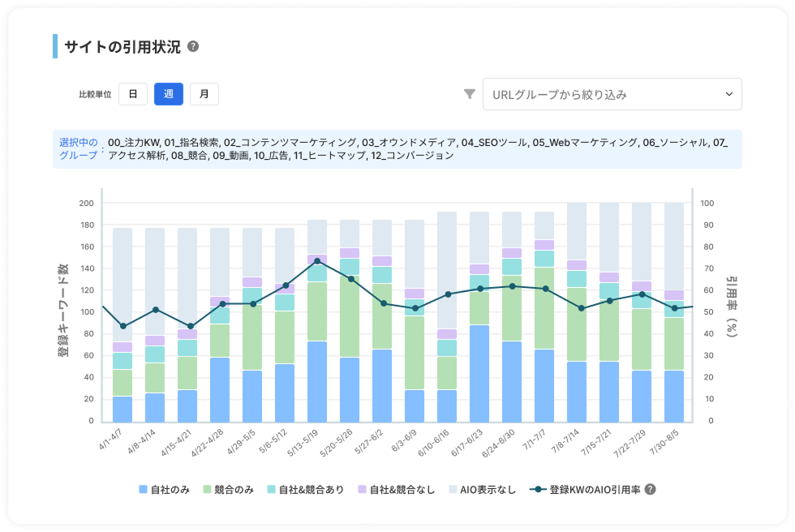The height and width of the screenshot is (532, 795).
Task: Click help icon next to 登録KWのAIO引用率
Action: pos(650,489)
